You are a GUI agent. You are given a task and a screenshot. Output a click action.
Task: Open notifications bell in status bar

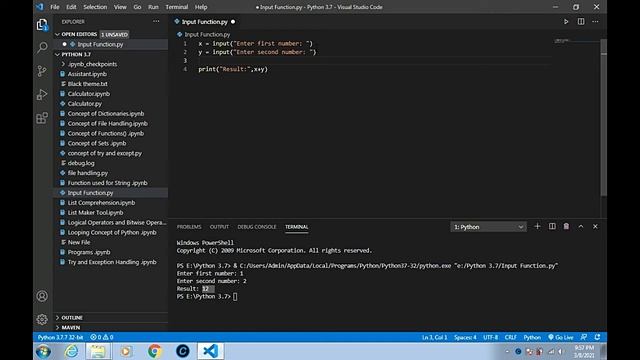[x=597, y=337]
